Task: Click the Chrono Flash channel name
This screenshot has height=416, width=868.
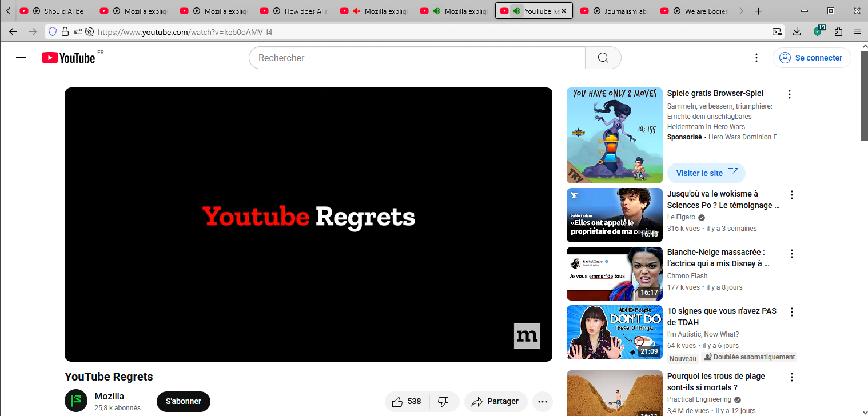Action: (x=687, y=276)
